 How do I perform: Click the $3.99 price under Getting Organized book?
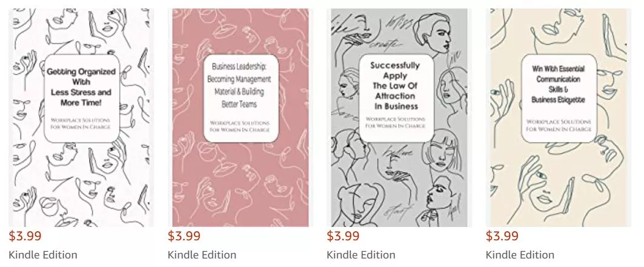pyautogui.click(x=25, y=236)
